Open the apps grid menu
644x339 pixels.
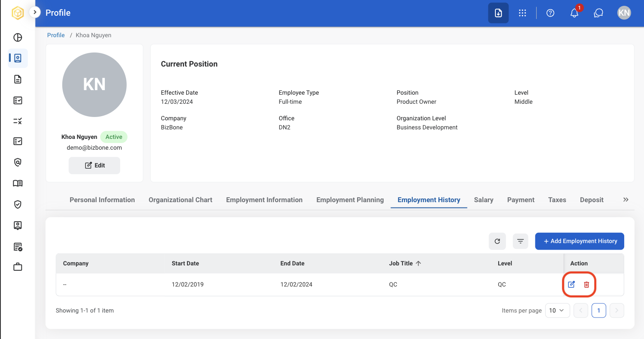point(523,13)
